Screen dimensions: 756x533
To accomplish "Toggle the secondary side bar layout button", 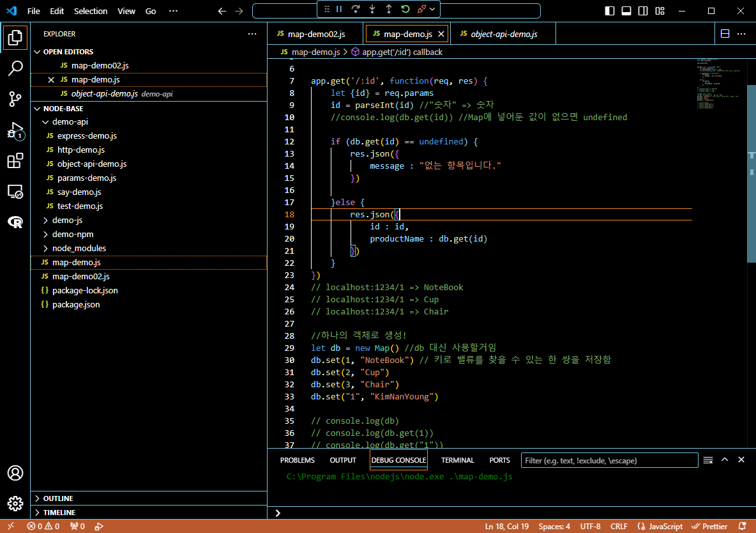I will click(x=643, y=11).
